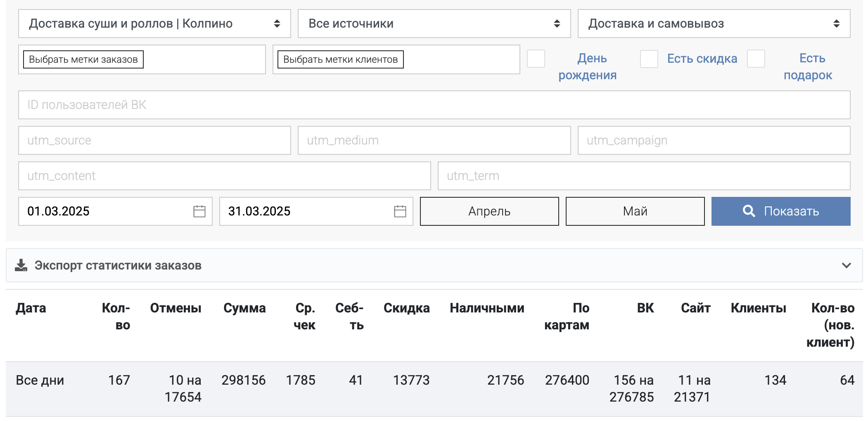
Task: Click the cash value 21756
Action: coord(505,380)
